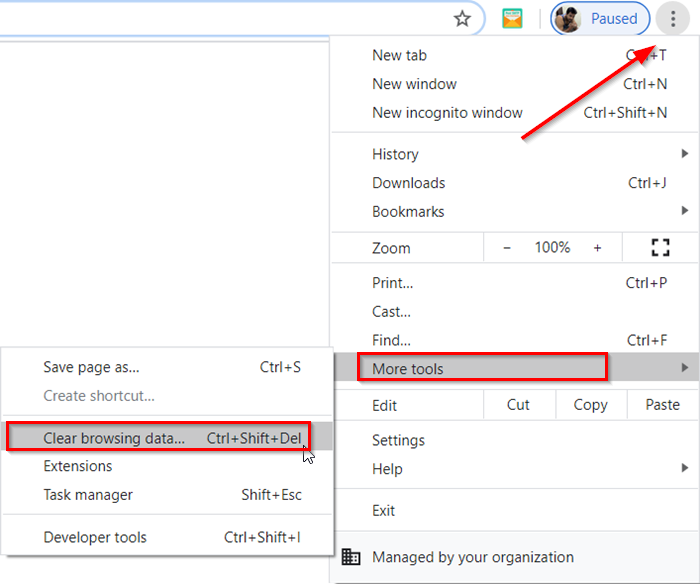Select Print… from the menu
Viewport: 700px width, 584px height.
(x=515, y=283)
